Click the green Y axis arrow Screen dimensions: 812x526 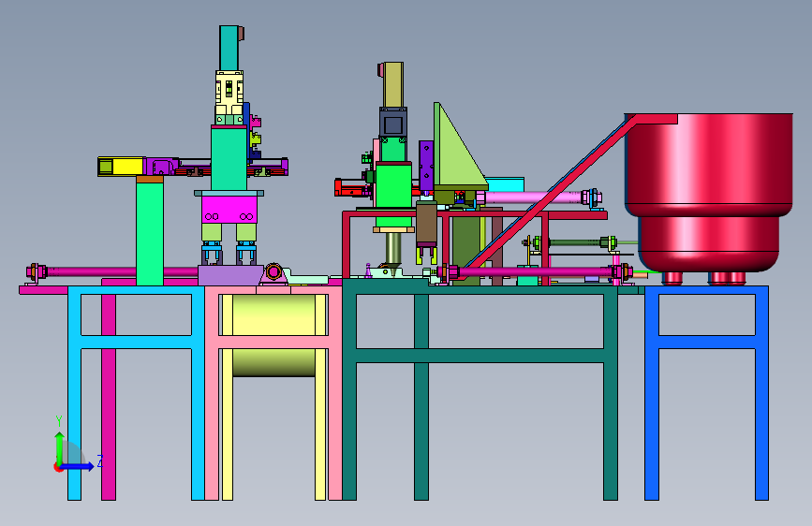(59, 447)
